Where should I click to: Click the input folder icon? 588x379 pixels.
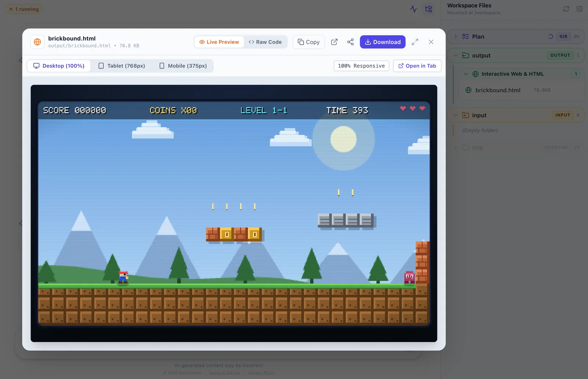pos(465,115)
